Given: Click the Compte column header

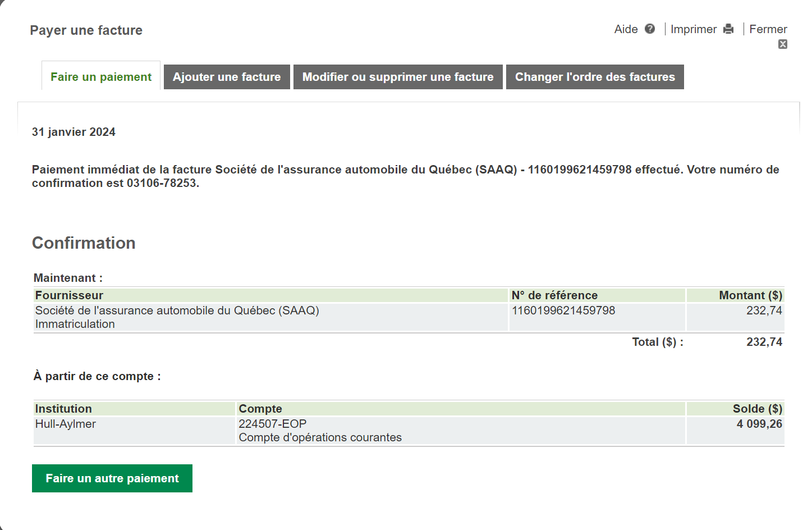Looking at the screenshot, I should 461,409.
